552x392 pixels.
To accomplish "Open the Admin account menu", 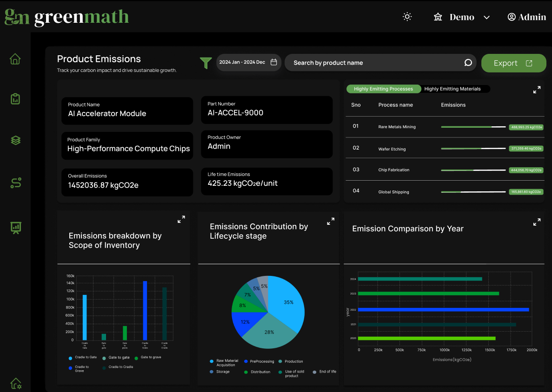I will (x=526, y=17).
